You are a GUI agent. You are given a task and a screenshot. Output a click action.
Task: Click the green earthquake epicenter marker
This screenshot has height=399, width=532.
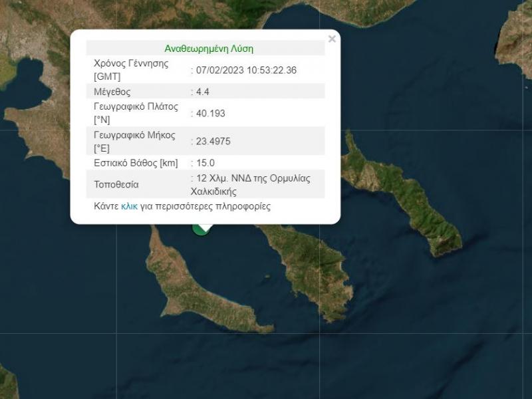coord(200,229)
